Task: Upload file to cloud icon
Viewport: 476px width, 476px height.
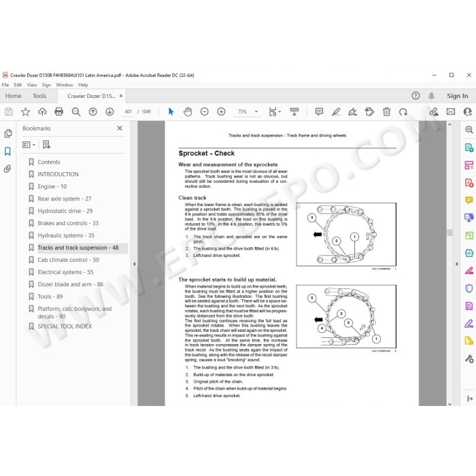Action: 42,112
